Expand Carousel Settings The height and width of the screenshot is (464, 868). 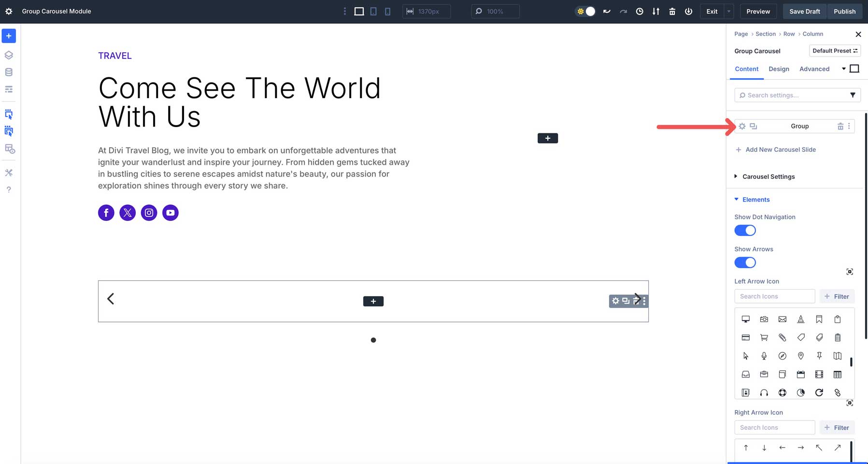[768, 176]
